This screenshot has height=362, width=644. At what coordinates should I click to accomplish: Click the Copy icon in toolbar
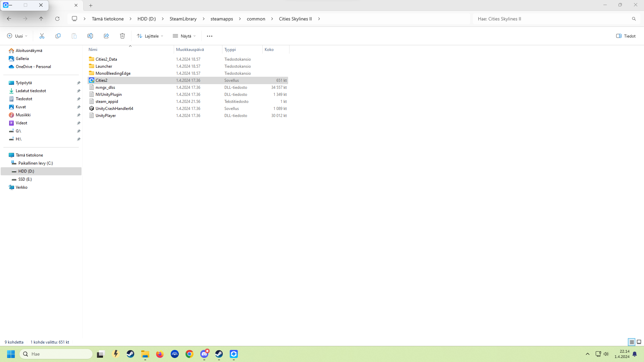tap(58, 36)
